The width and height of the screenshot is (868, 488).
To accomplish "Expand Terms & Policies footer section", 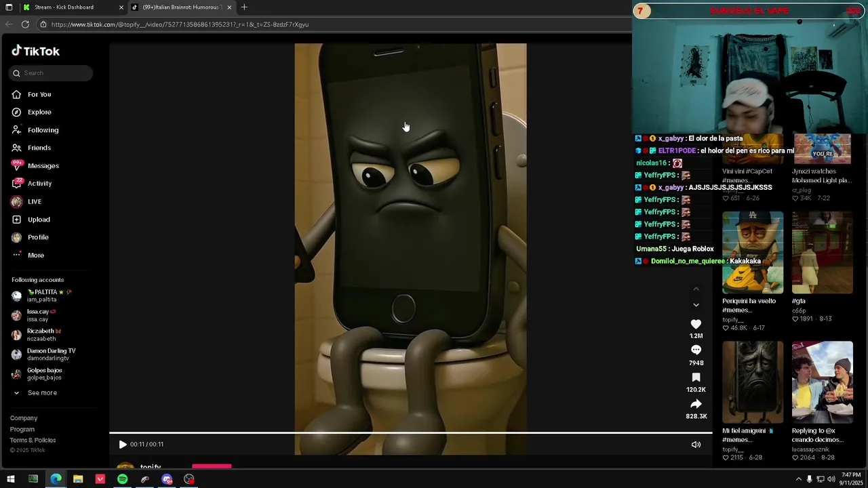I will (33, 441).
